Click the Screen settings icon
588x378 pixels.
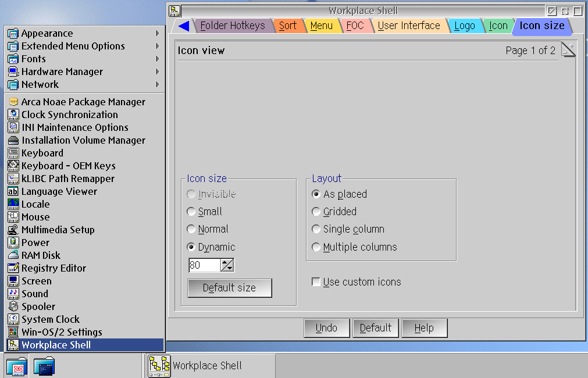click(13, 281)
